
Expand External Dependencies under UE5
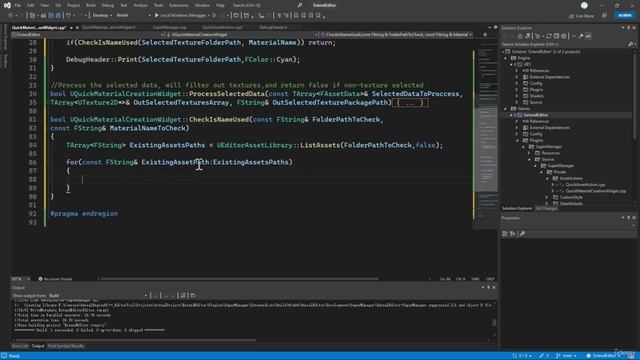point(517,77)
